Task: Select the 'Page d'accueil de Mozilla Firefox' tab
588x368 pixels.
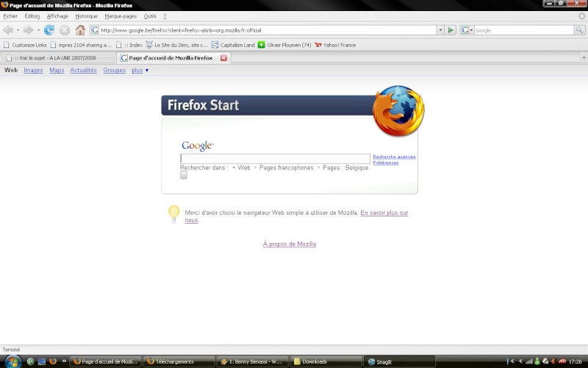Action: [171, 58]
